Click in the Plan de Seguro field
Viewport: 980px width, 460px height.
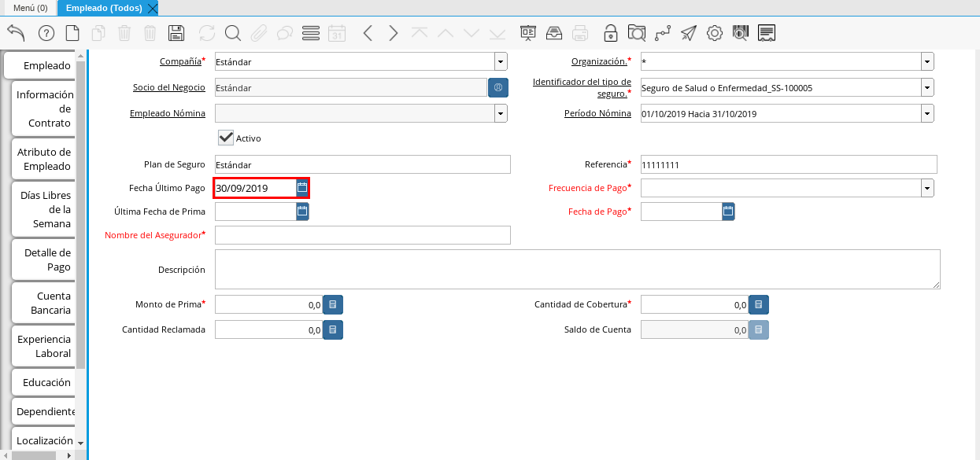pyautogui.click(x=363, y=164)
